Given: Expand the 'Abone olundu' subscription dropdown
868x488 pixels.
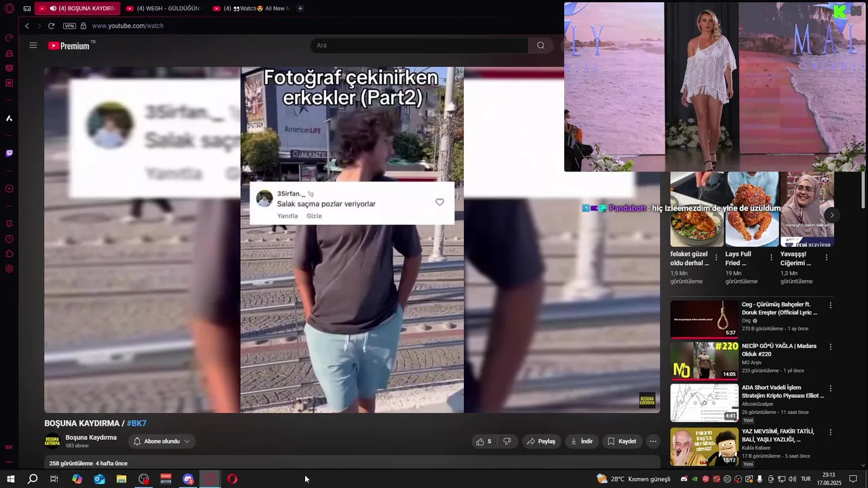Looking at the screenshot, I should (x=161, y=441).
